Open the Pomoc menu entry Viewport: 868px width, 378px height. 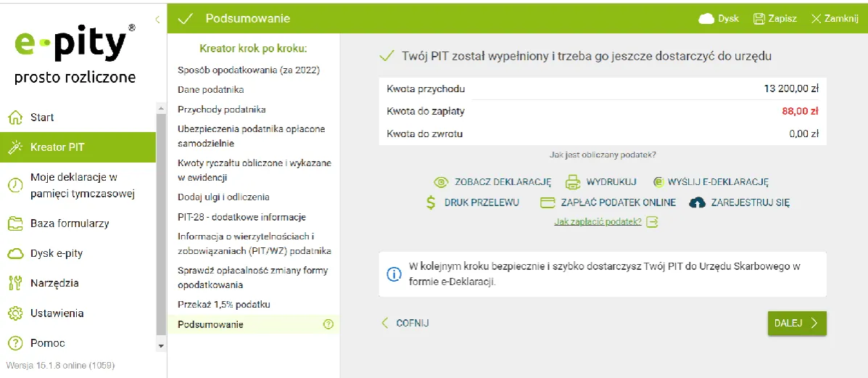[x=48, y=343]
